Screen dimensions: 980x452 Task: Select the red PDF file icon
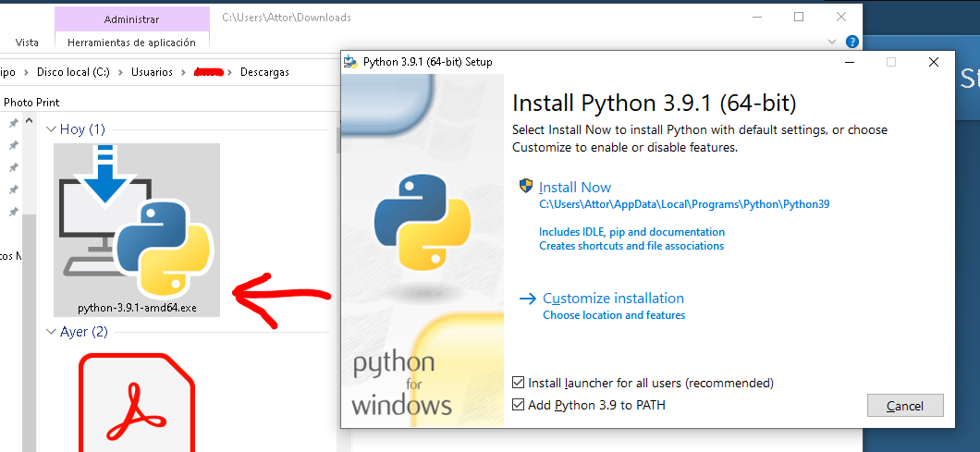137,404
